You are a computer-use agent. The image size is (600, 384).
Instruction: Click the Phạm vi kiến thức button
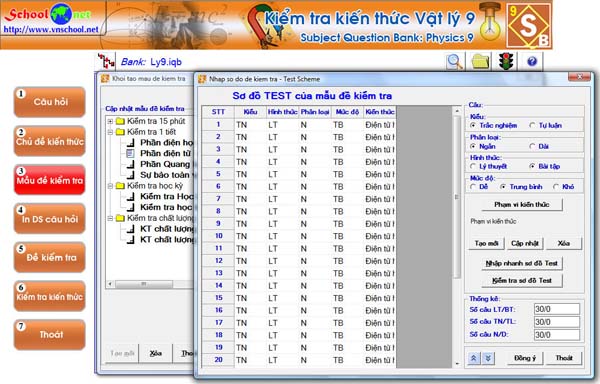(x=522, y=205)
